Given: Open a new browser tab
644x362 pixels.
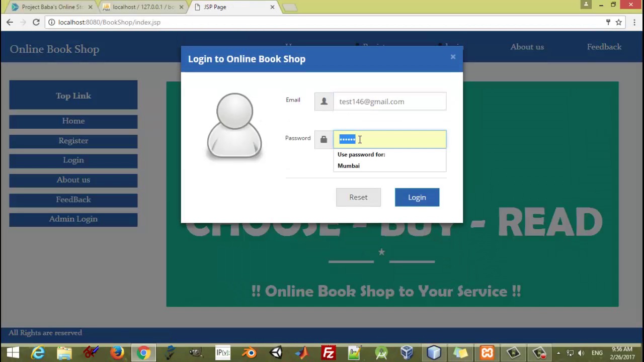Looking at the screenshot, I should 290,7.
